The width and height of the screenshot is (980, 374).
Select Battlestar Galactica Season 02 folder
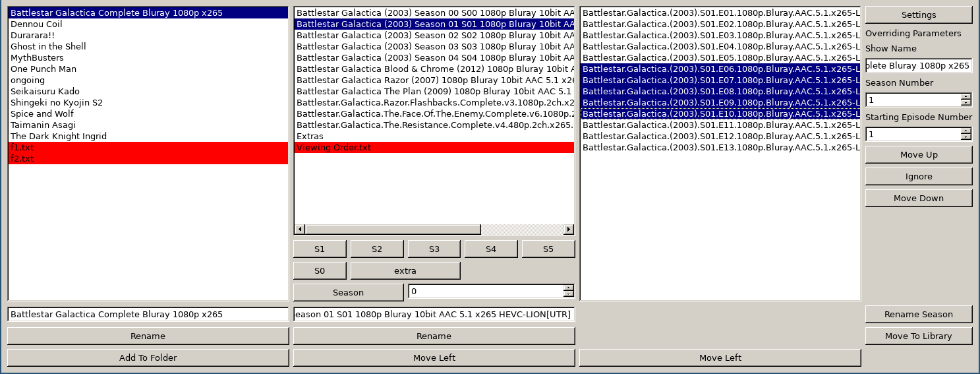coord(434,35)
